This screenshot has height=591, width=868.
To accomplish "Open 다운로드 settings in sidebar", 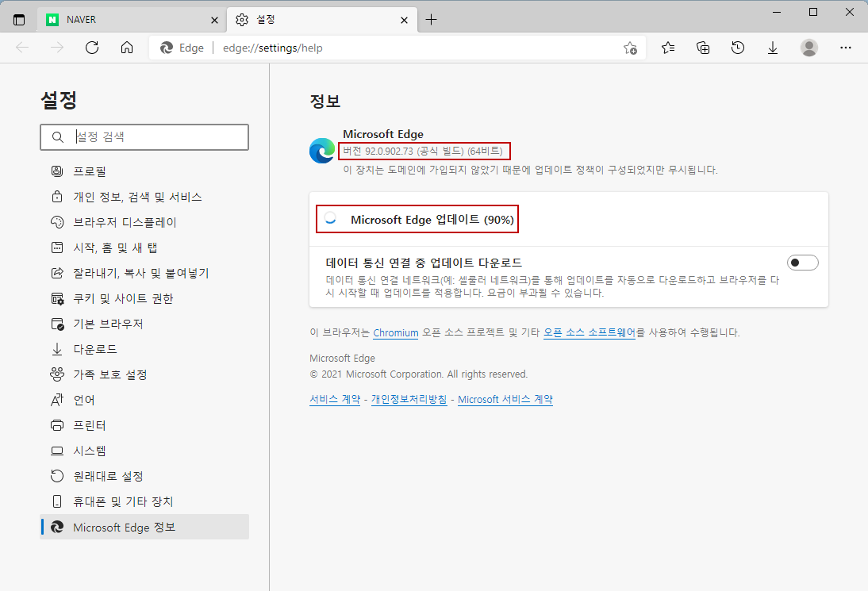I will click(144, 350).
